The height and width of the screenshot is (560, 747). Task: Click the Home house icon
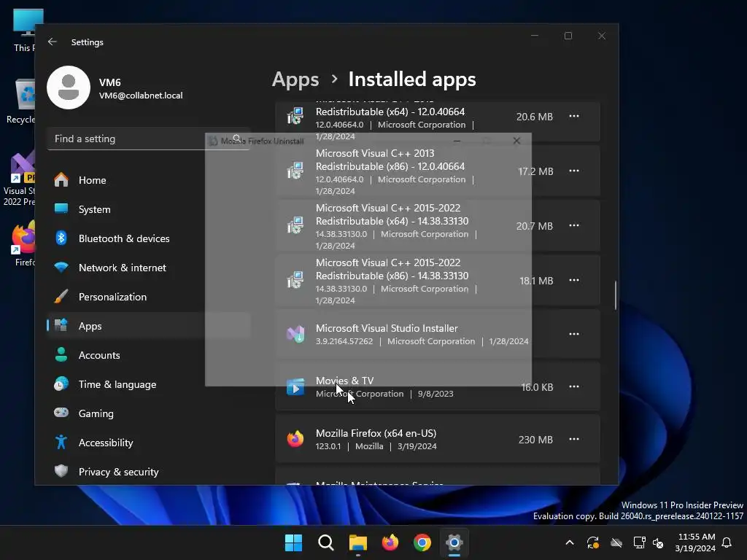[x=61, y=179]
